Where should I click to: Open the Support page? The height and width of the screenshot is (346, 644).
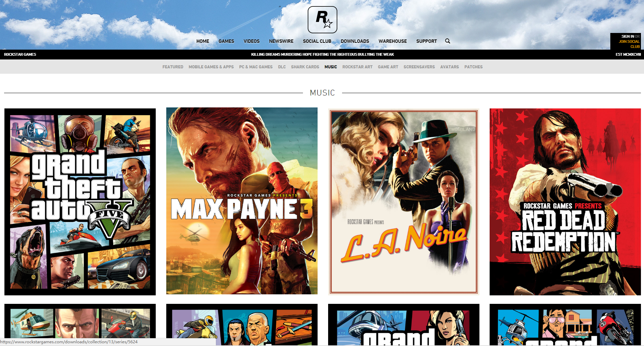(x=426, y=41)
